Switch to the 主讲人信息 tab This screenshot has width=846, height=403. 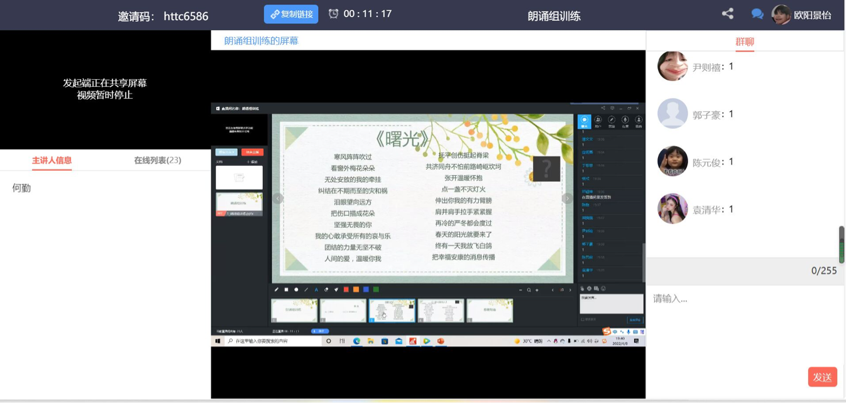coord(52,160)
